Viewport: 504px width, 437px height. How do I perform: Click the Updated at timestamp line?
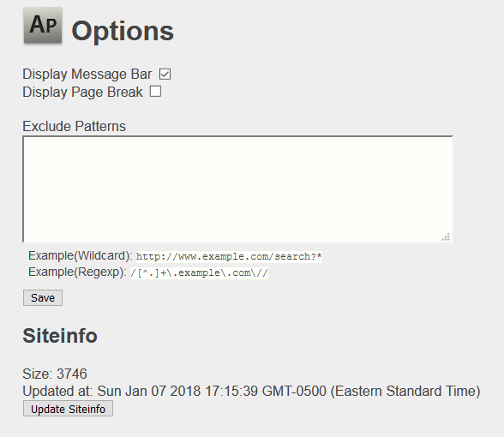(x=251, y=391)
